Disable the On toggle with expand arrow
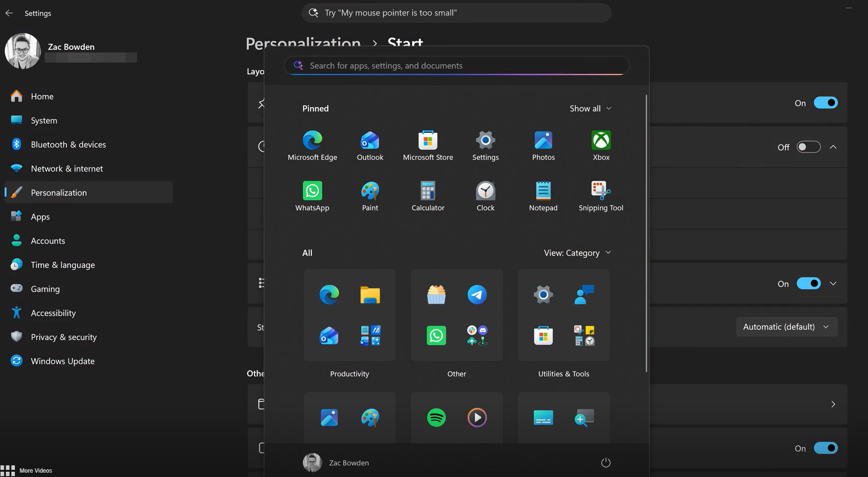Image resolution: width=868 pixels, height=477 pixels. (x=808, y=284)
